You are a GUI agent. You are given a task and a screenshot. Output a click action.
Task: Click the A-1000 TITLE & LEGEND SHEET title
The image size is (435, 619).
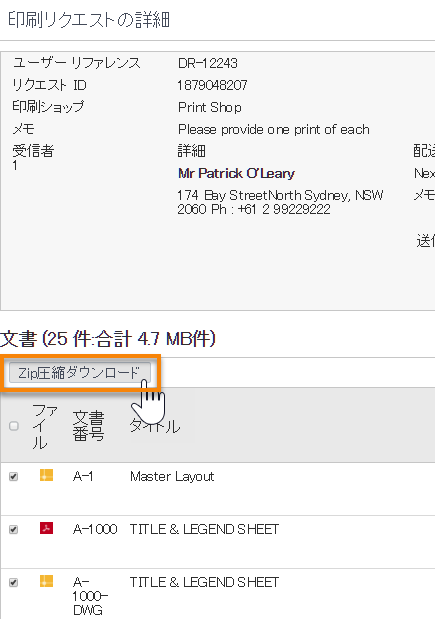(204, 529)
